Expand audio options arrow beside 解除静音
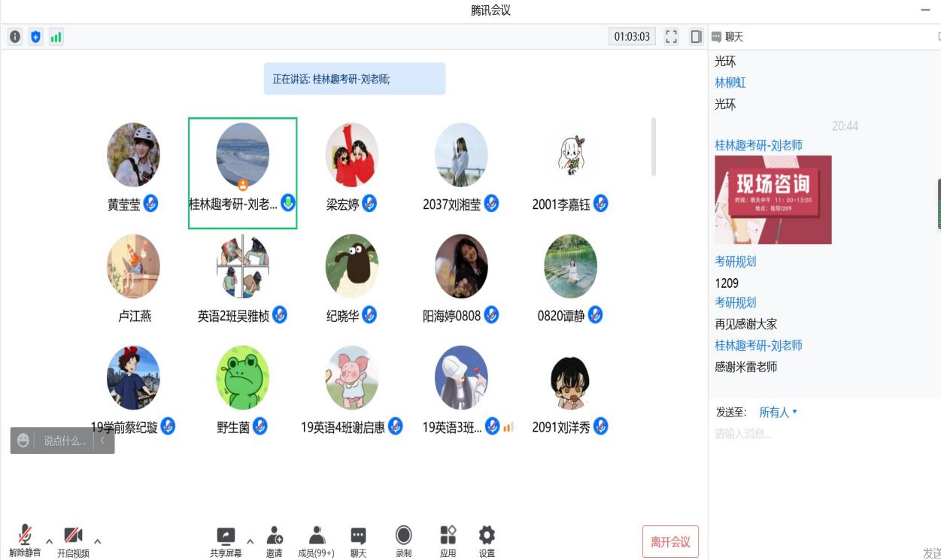941x560 pixels. (50, 540)
